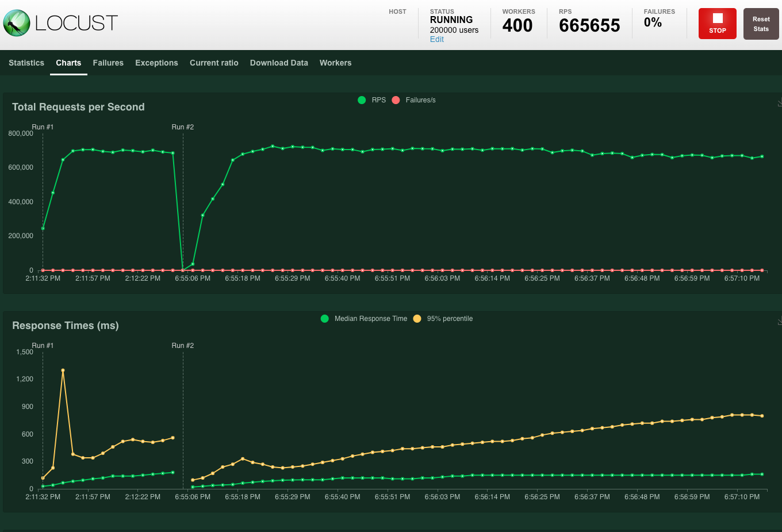Click 1,500 y-axis label on response chart
Image resolution: width=782 pixels, height=532 pixels.
tap(25, 352)
